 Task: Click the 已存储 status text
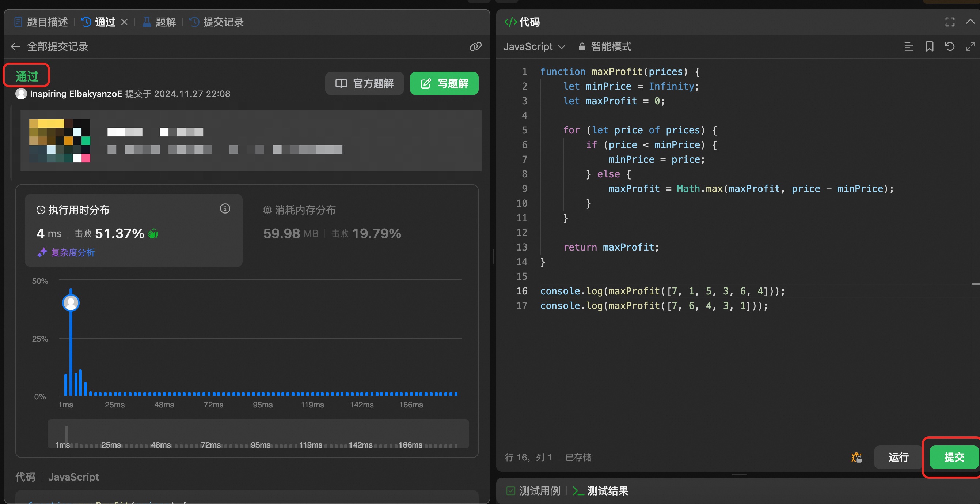coord(578,457)
